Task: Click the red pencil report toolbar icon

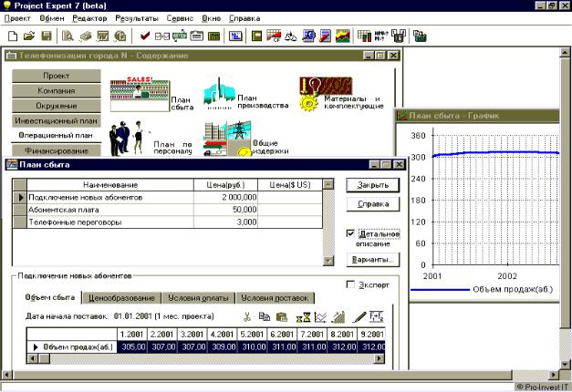Action: pyautogui.click(x=325, y=36)
